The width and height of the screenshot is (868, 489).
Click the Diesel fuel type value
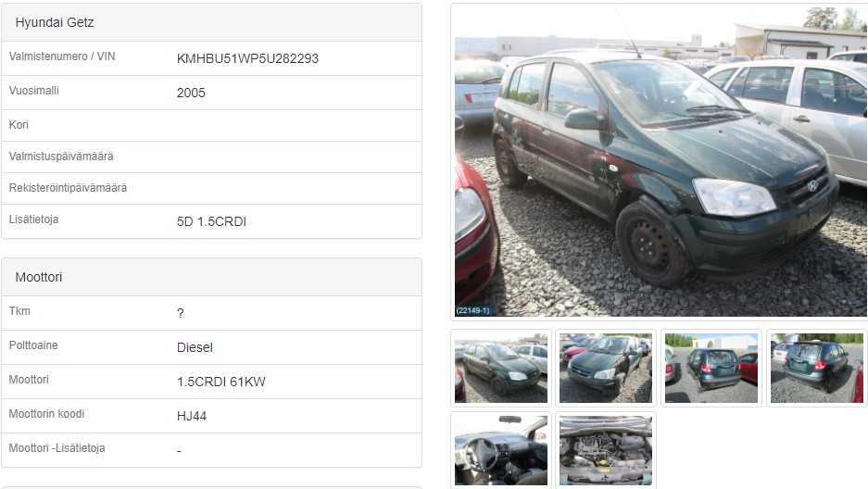coord(195,348)
